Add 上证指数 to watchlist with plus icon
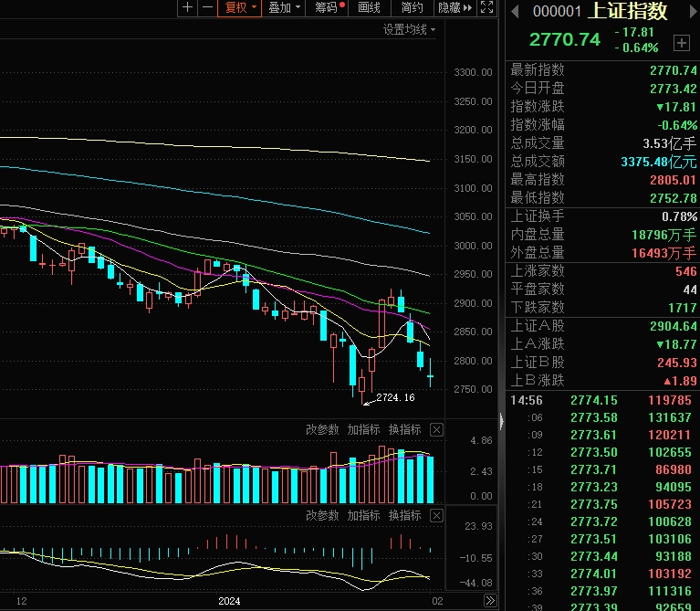The height and width of the screenshot is (611, 700). (681, 43)
